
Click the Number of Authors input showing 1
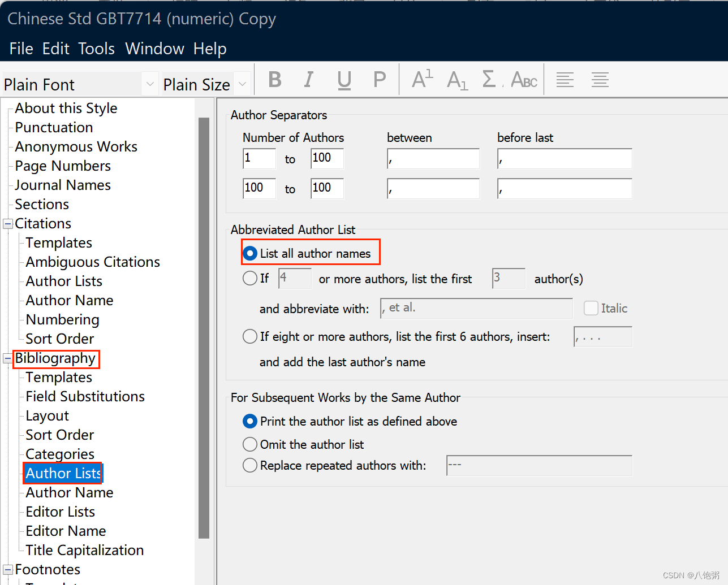point(259,159)
